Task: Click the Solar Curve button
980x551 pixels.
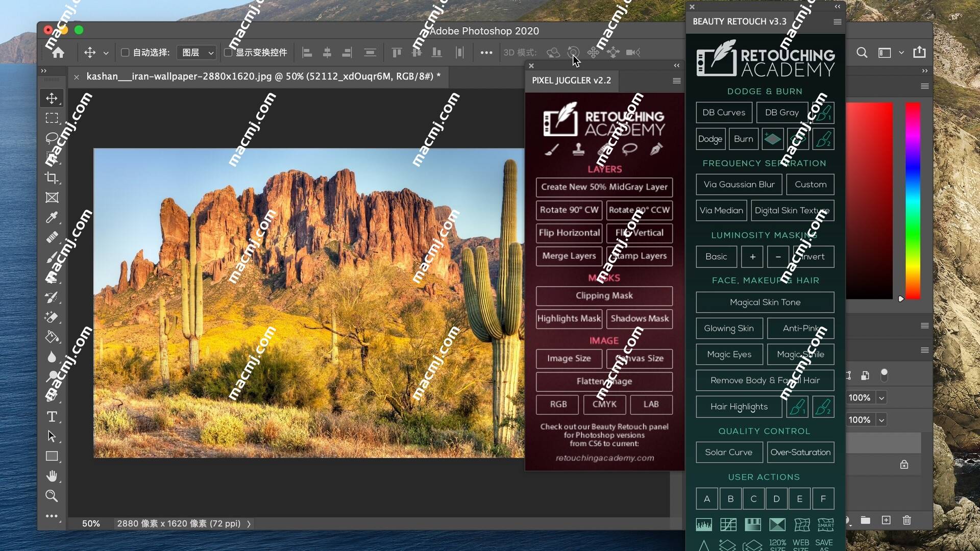Action: (x=729, y=452)
